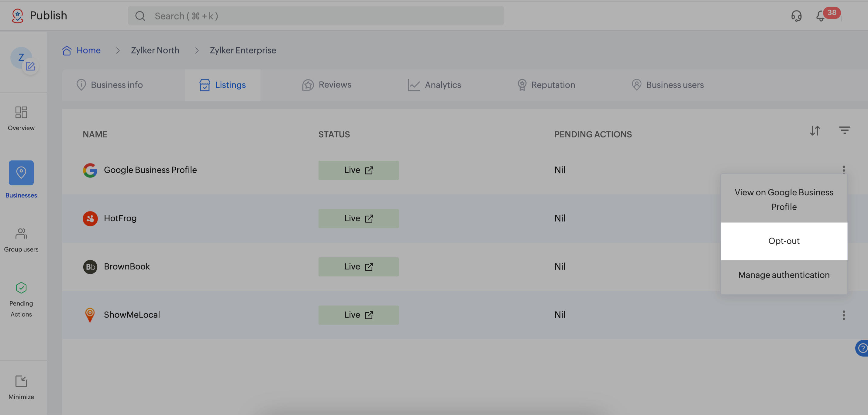Open Businesses in sidebar
This screenshot has width=868, height=415.
(x=21, y=179)
